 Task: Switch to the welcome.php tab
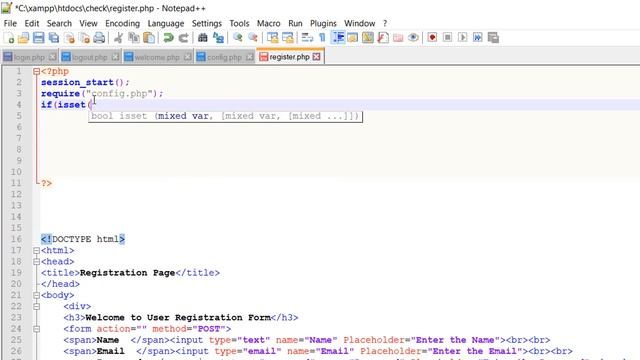(x=157, y=57)
